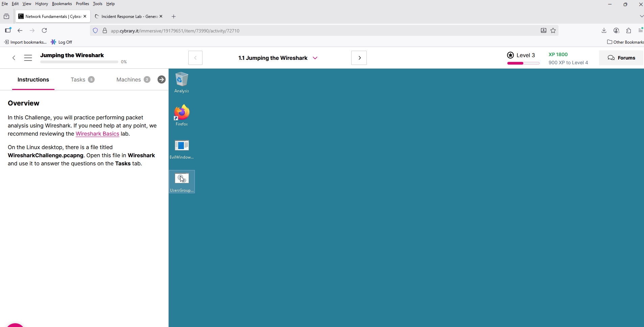Click the dark arrow to scroll tabs right
The image size is (644, 327).
point(161,79)
